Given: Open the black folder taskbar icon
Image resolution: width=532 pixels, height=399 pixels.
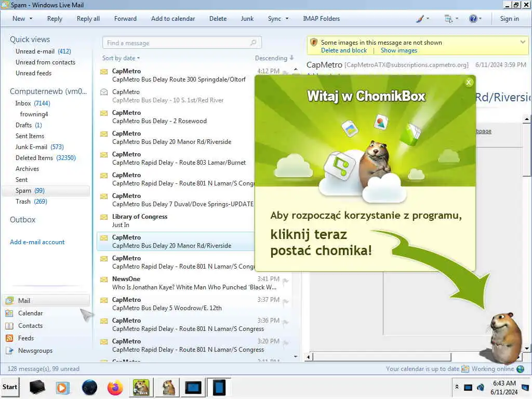Looking at the screenshot, I should pos(37,387).
